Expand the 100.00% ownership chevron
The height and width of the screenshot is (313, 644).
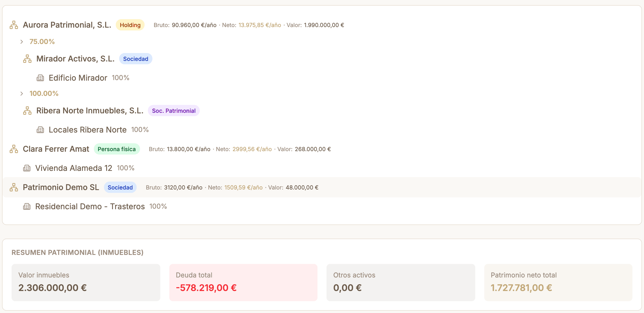[22, 94]
